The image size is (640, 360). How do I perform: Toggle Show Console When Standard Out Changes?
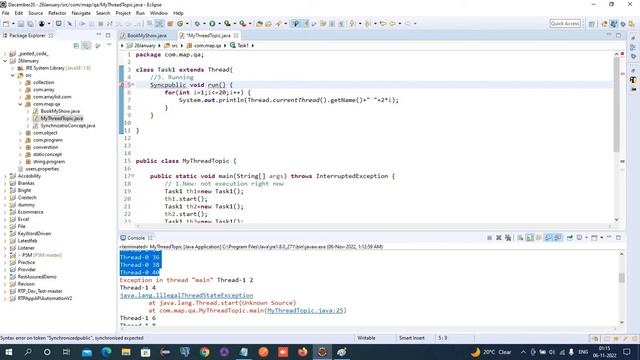[x=548, y=238]
